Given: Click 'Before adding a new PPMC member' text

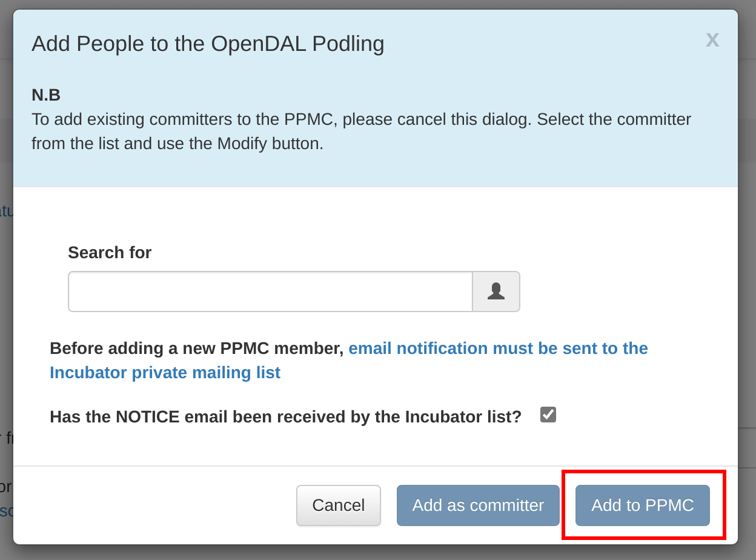Looking at the screenshot, I should tap(196, 348).
